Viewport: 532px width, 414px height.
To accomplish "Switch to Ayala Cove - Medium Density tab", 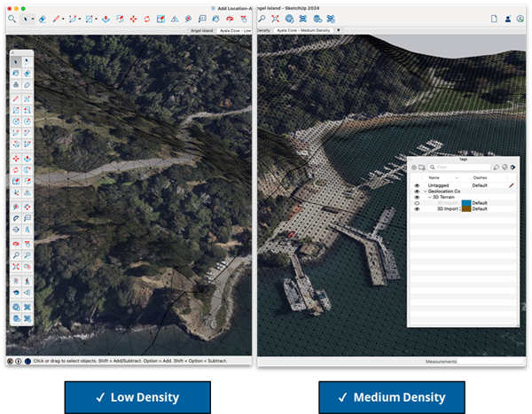I will [303, 30].
